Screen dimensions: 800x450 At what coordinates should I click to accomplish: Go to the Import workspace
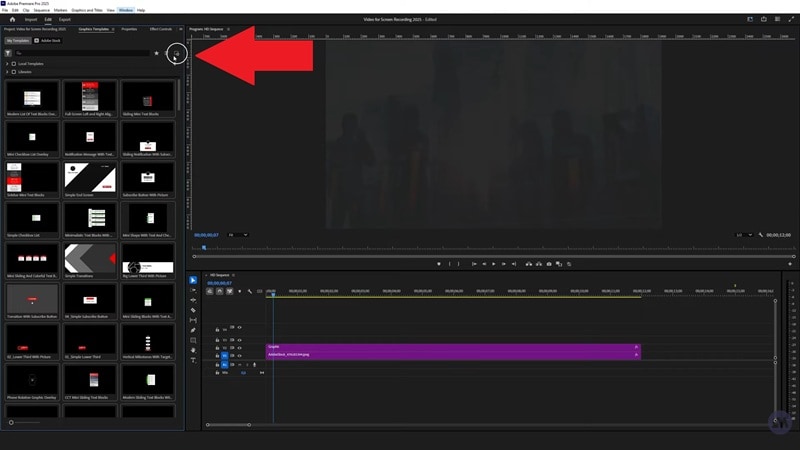[31, 19]
